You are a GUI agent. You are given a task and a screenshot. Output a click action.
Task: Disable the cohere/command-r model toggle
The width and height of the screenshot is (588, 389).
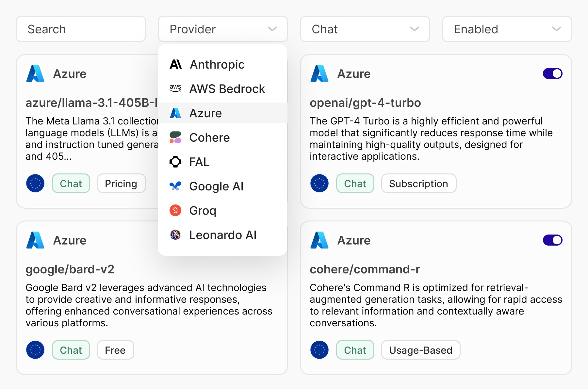pyautogui.click(x=552, y=240)
